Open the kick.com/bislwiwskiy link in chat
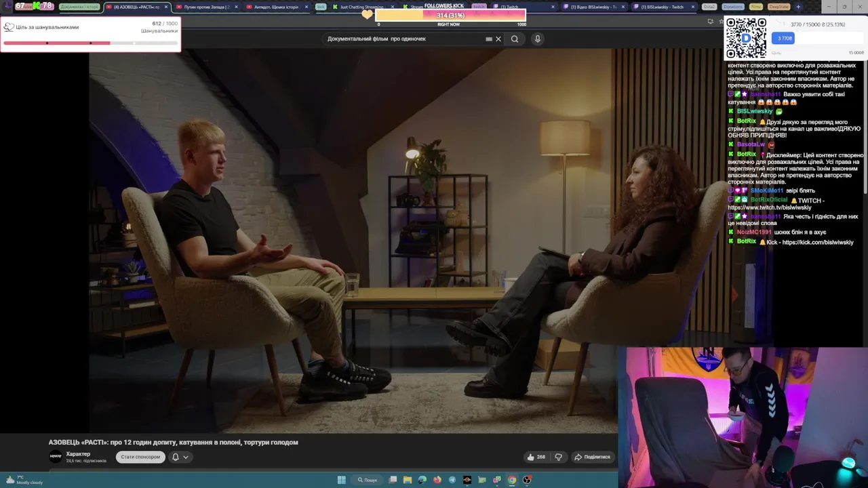This screenshot has height=488, width=868. click(818, 243)
